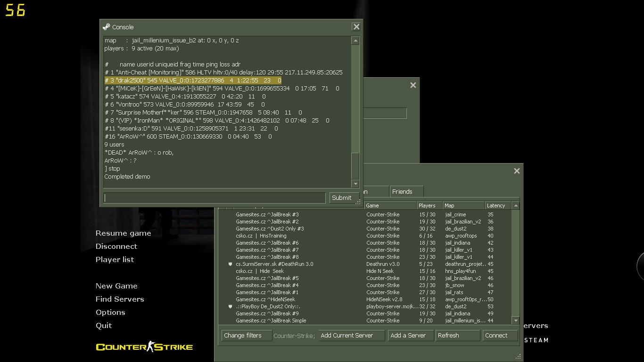The height and width of the screenshot is (362, 644).
Task: Click the "Vontroo" player line in console
Action: point(184,105)
